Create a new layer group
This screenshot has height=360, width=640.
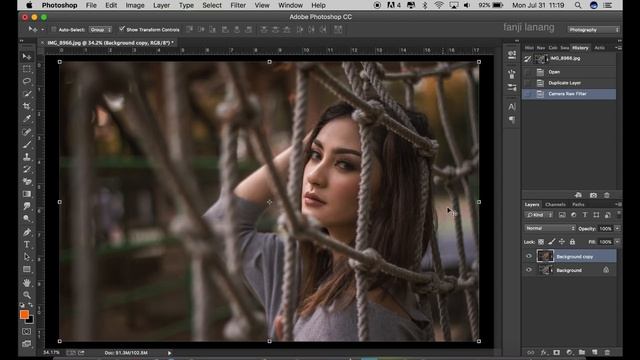582,352
